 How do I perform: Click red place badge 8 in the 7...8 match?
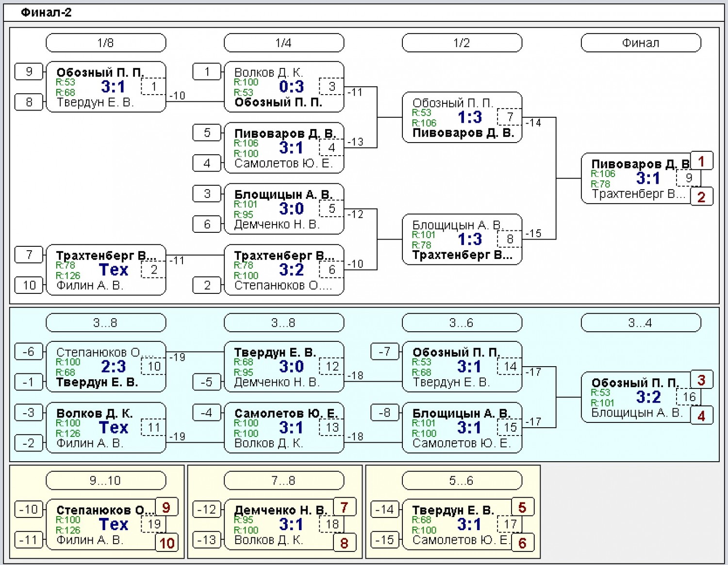tap(345, 543)
